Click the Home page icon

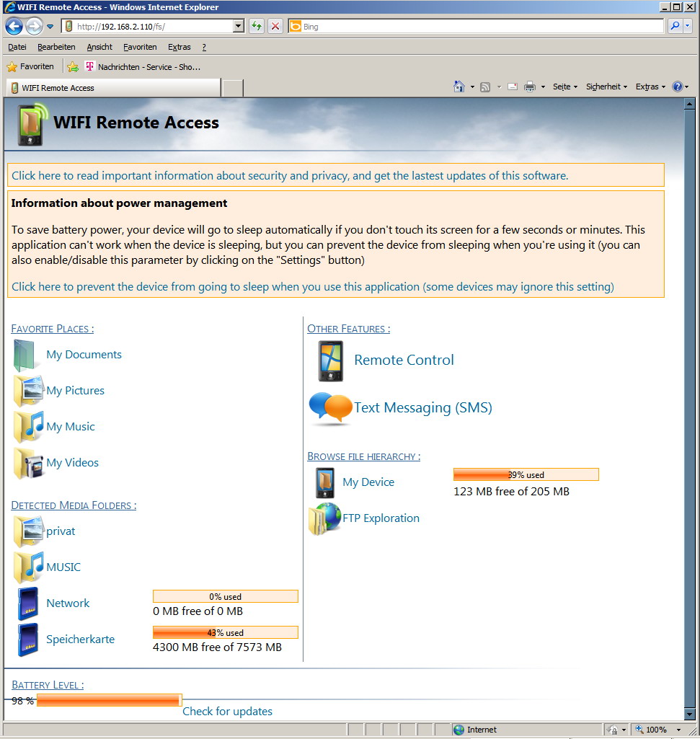[x=458, y=87]
